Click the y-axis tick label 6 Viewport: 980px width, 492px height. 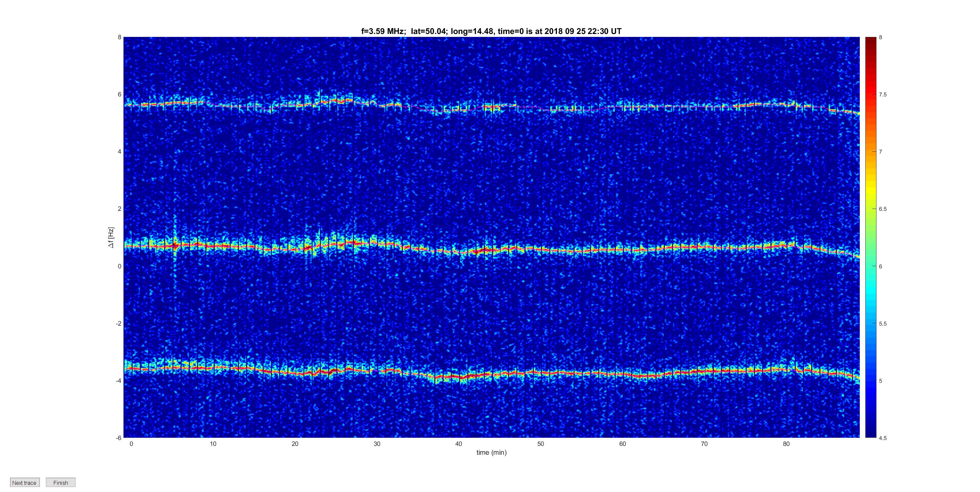click(120, 94)
